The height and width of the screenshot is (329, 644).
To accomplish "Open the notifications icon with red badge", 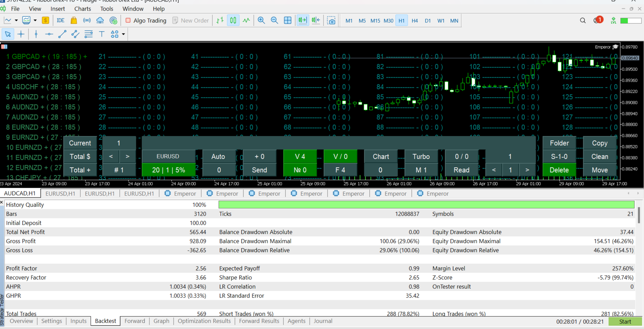I will click(598, 20).
